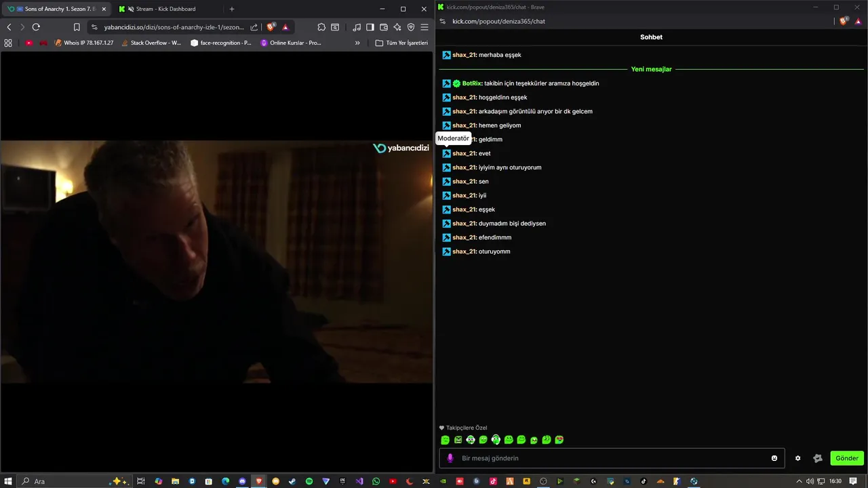Insert the first green Kick emote
The image size is (868, 488).
[445, 440]
